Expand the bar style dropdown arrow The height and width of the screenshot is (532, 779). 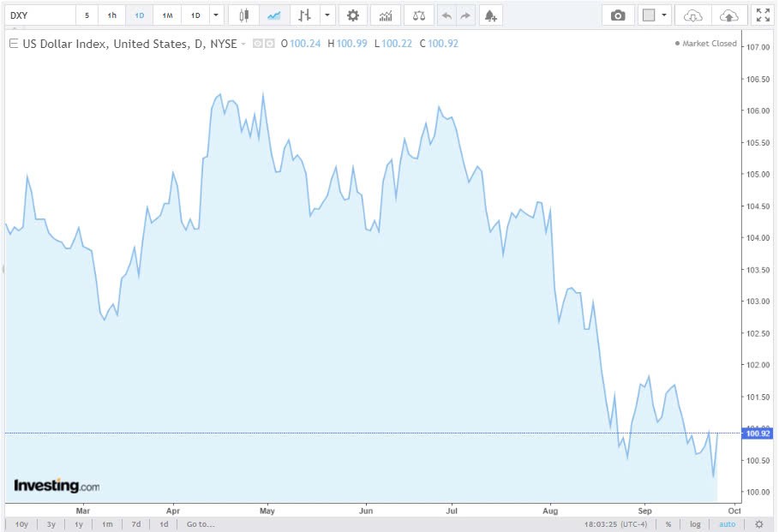click(327, 15)
